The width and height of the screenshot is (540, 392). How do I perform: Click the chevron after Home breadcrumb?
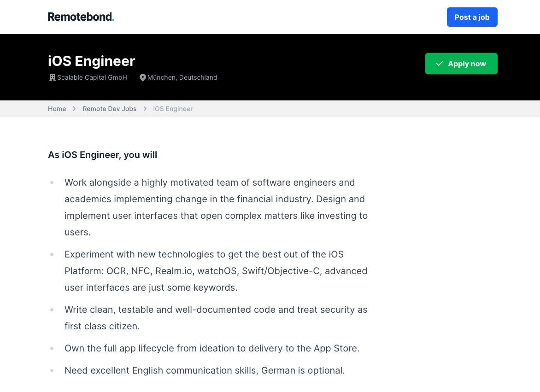[74, 109]
